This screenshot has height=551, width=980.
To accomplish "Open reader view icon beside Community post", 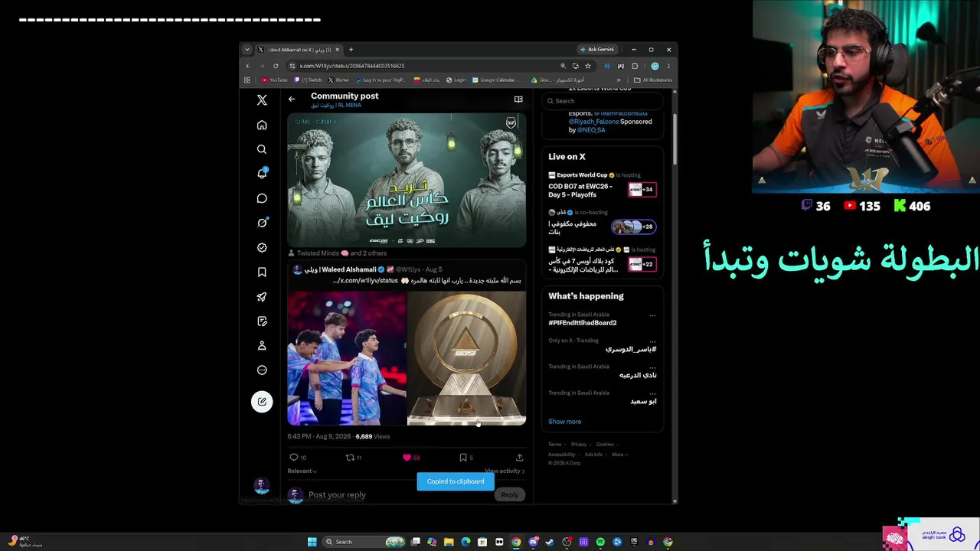I will point(518,99).
